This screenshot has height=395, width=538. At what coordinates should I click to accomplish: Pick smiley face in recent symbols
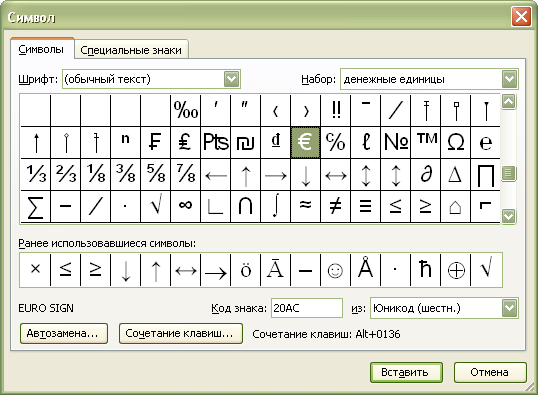coord(336,270)
